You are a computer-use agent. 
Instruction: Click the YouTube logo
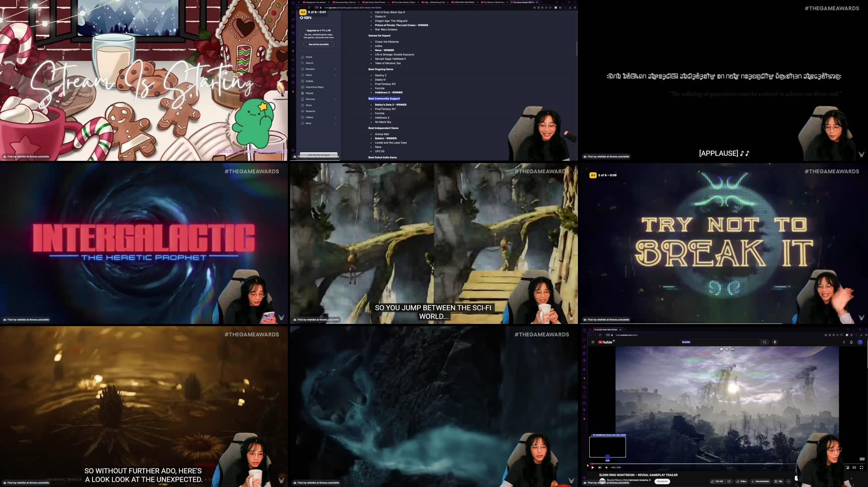[606, 342]
